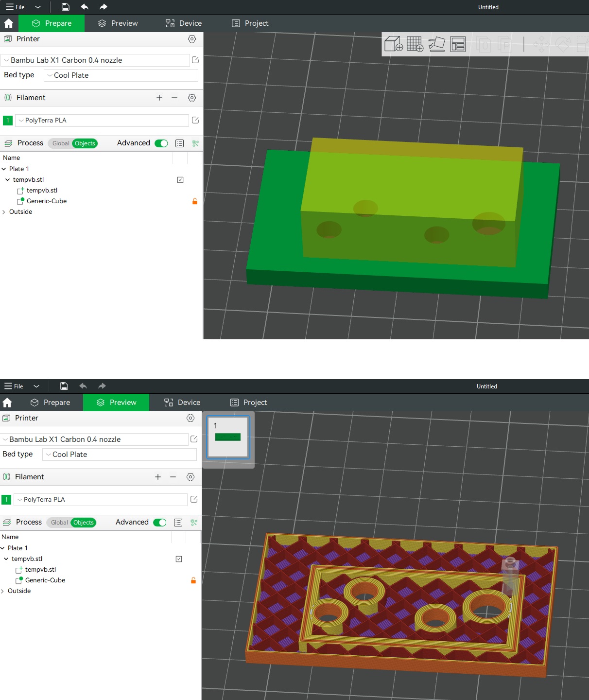Image resolution: width=589 pixels, height=700 pixels.
Task: Toggle tempvb.stl printable checkbox in the Prepare-view window
Action: pos(180,180)
